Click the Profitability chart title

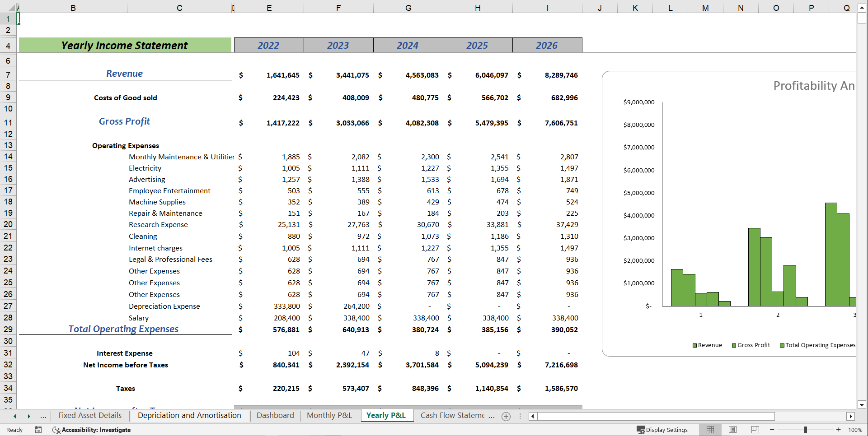tap(813, 86)
